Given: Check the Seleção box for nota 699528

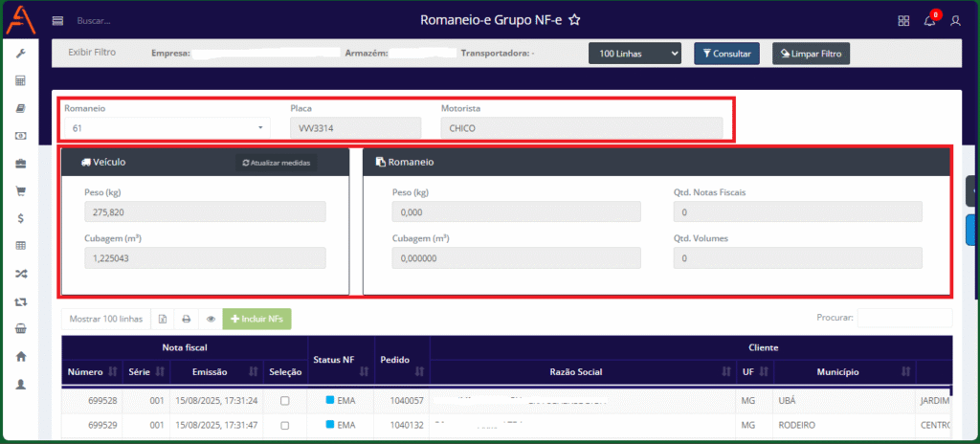Looking at the screenshot, I should coord(284,400).
